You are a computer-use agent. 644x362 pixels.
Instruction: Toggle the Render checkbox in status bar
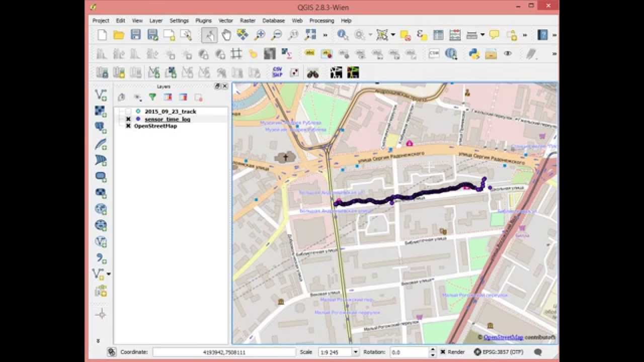[x=443, y=352]
